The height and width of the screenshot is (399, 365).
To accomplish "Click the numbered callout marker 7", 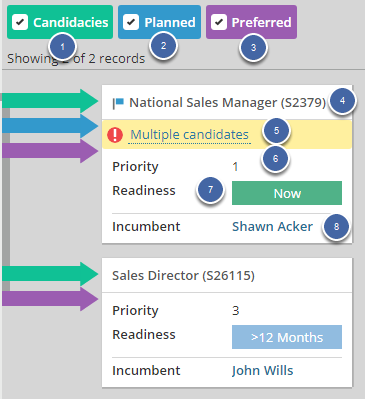I will point(210,190).
